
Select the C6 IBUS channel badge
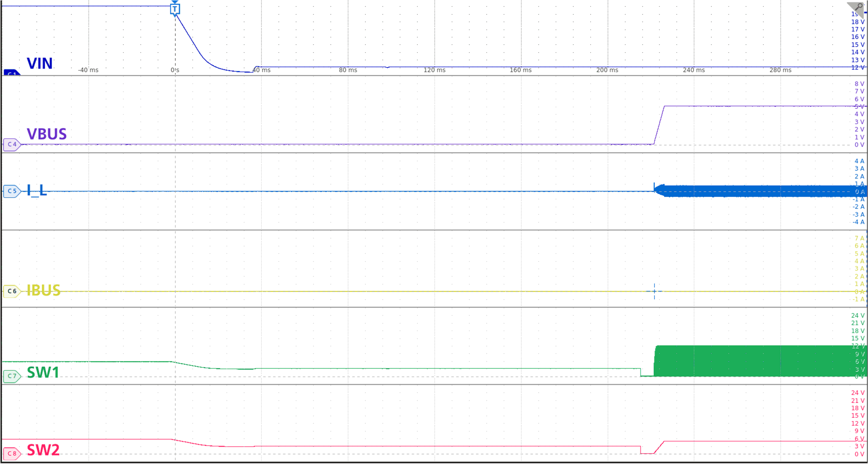(x=11, y=290)
